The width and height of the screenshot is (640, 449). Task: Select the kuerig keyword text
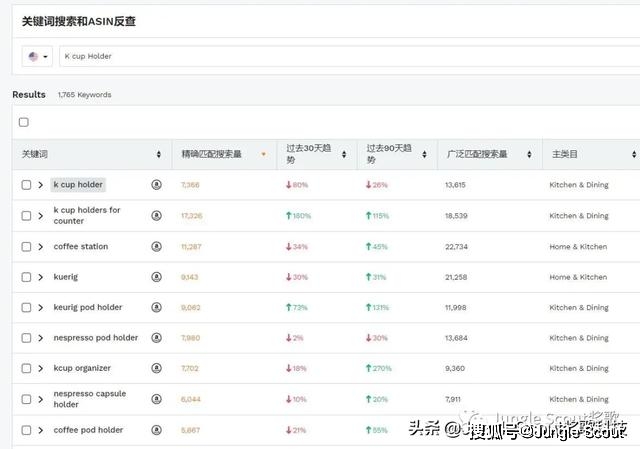click(66, 277)
